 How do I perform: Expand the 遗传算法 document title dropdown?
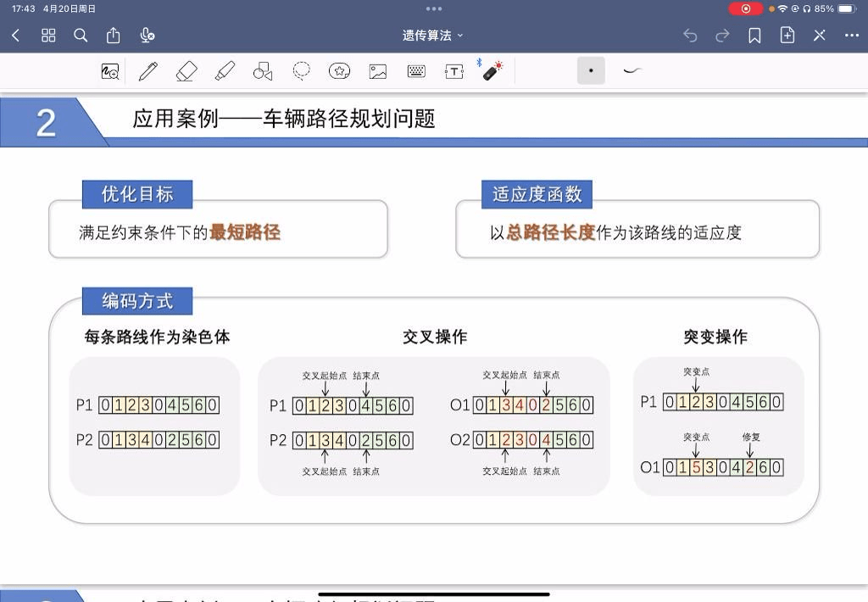433,36
